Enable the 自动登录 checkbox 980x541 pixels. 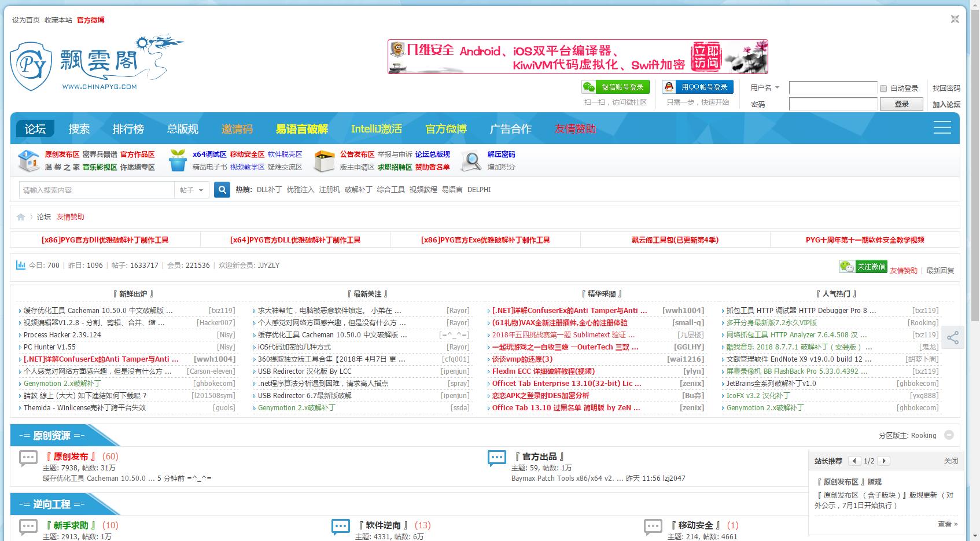coord(883,89)
